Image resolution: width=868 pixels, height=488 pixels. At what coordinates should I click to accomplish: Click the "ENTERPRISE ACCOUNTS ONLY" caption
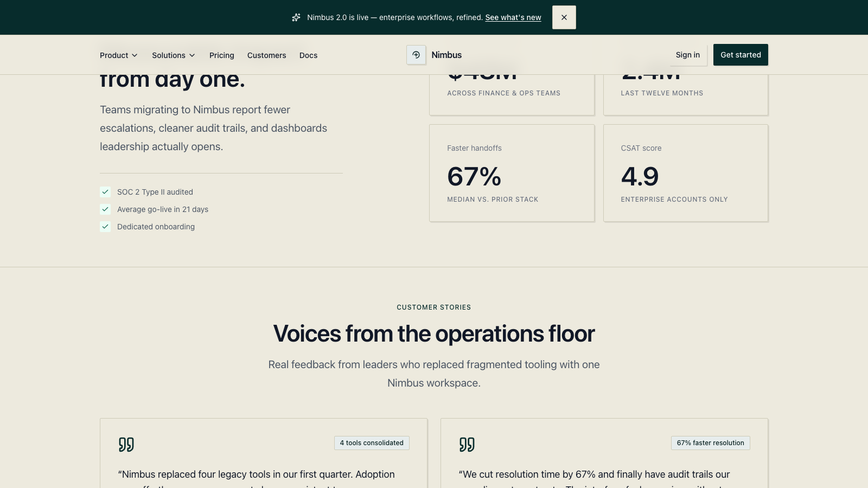click(x=674, y=200)
